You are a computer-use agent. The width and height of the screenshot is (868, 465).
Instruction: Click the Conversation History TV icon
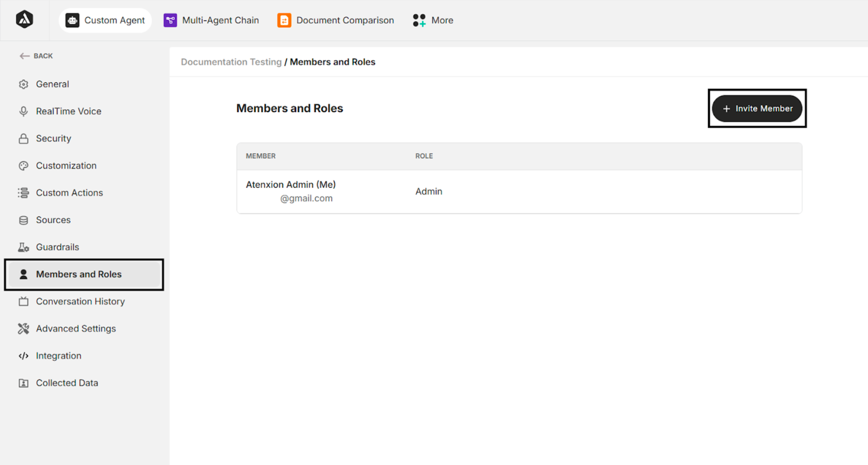coord(24,301)
